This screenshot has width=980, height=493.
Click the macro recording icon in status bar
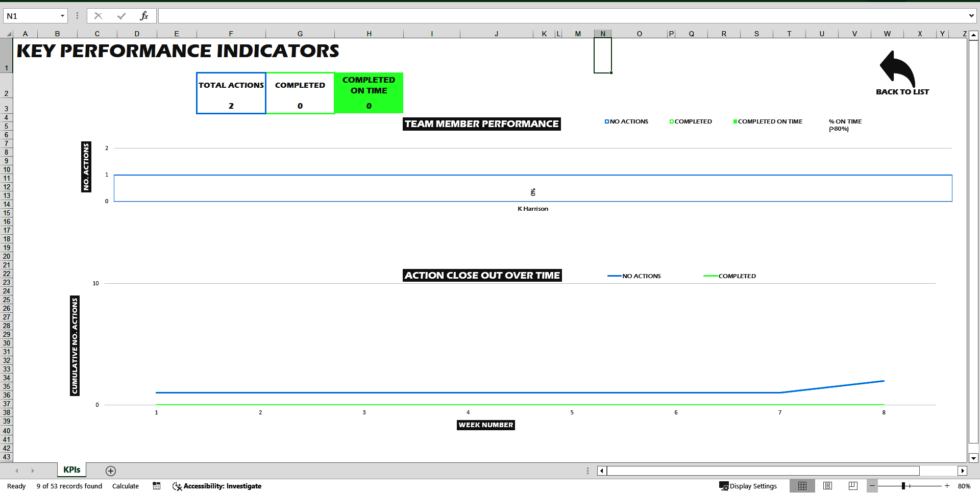pos(156,486)
